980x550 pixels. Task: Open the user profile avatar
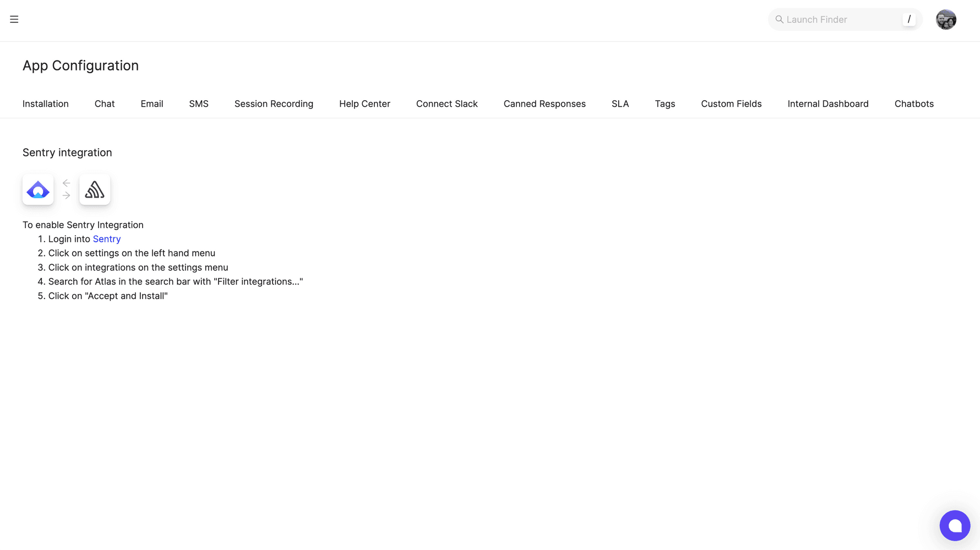click(946, 19)
